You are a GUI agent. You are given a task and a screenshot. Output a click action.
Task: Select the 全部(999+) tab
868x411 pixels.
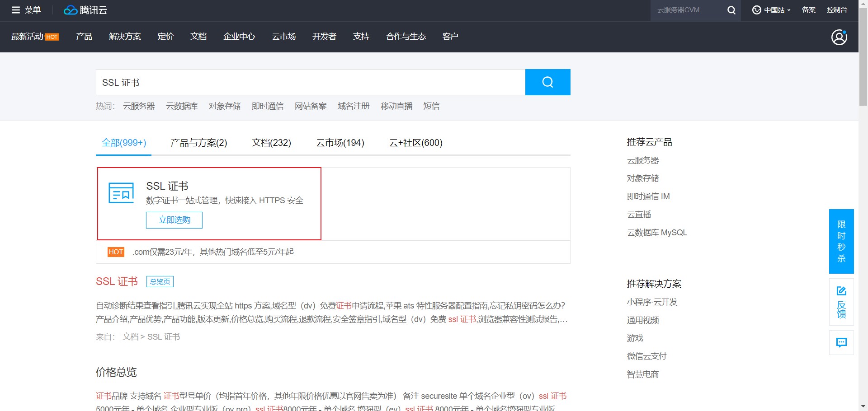[124, 143]
